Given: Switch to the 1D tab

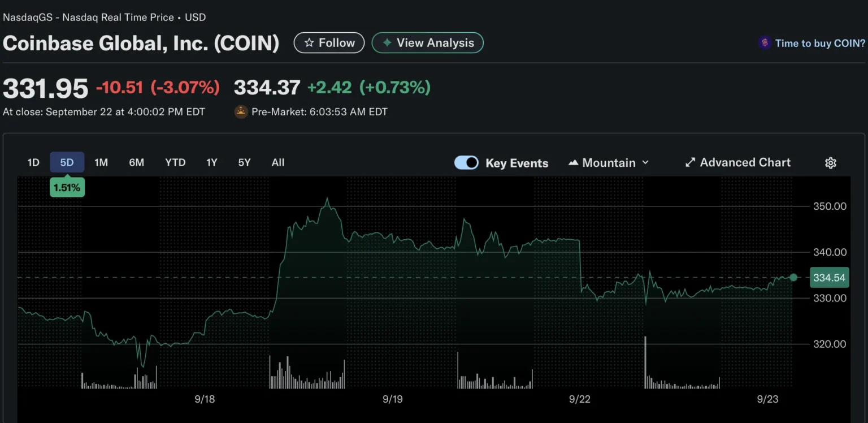Looking at the screenshot, I should pos(33,162).
